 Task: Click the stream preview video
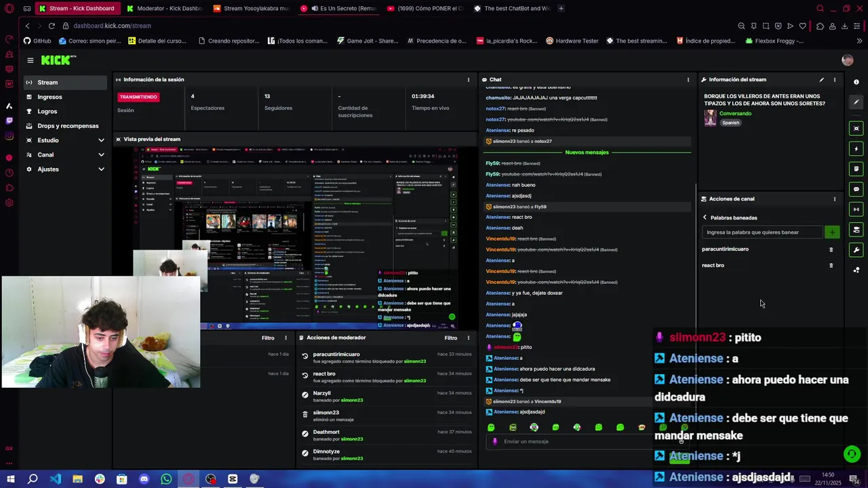pos(295,237)
